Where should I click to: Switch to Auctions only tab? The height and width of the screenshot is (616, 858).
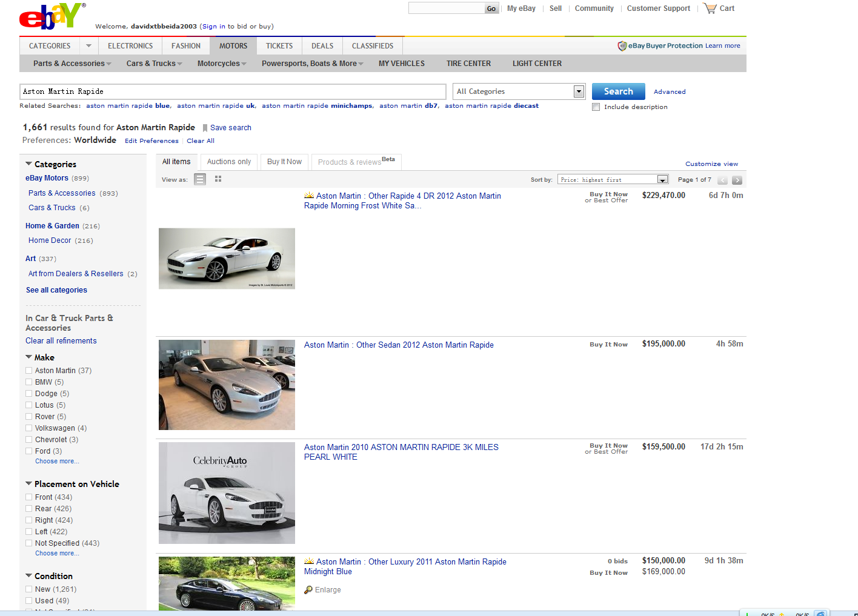click(x=229, y=162)
